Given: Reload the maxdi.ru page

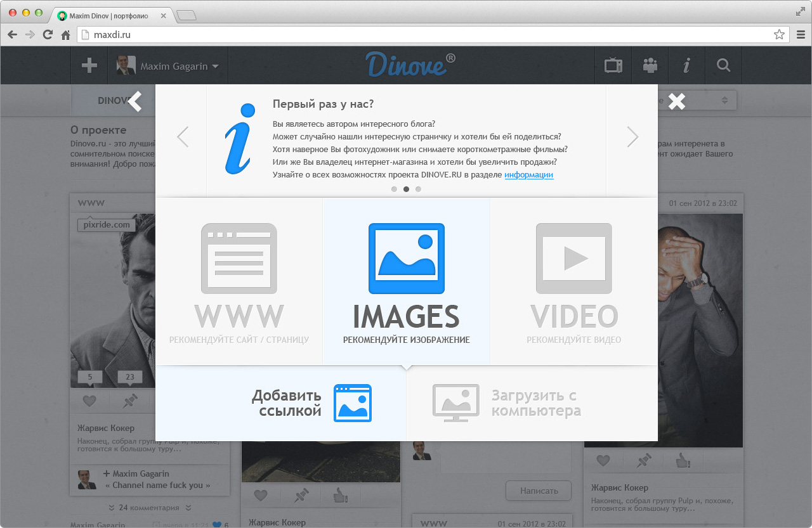Looking at the screenshot, I should [48, 35].
